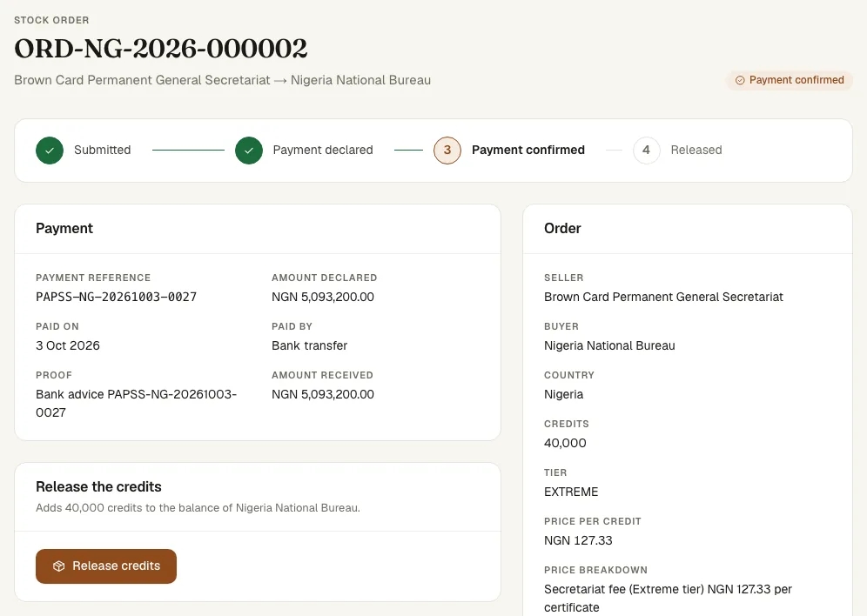Click the Payment confirmed status badge text
Viewport: 867px width, 616px height.
pyautogui.click(x=796, y=80)
